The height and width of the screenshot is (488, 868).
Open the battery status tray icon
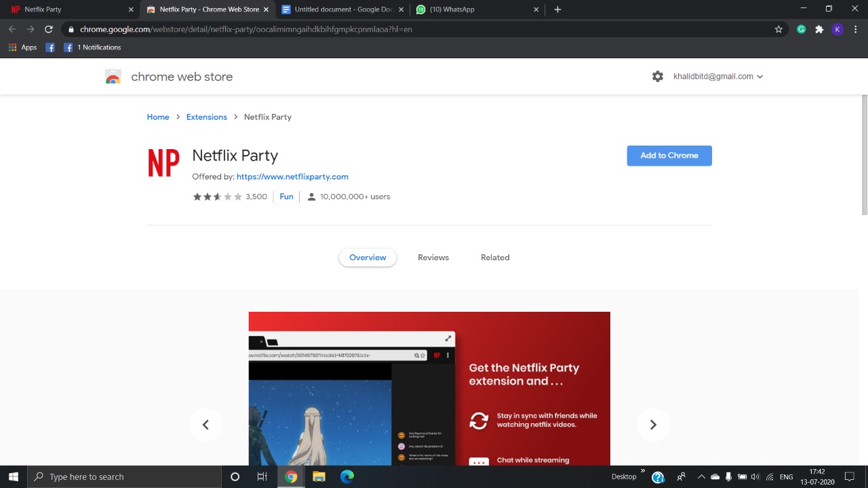pyautogui.click(x=742, y=477)
